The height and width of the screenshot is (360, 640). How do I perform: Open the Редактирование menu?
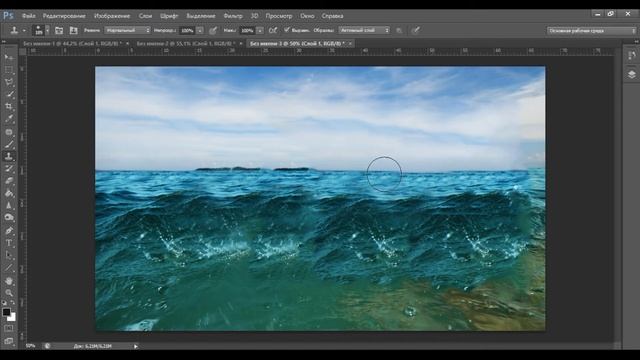(64, 16)
